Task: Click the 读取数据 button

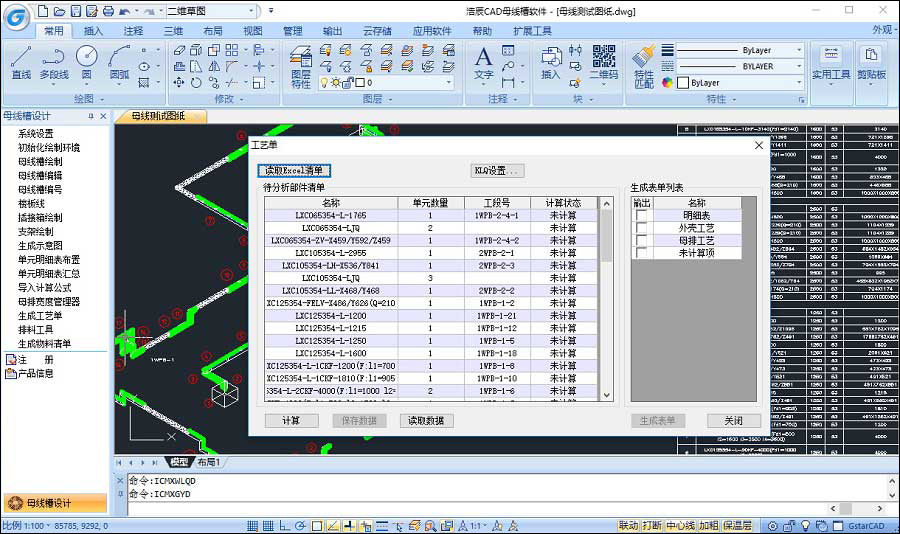Action: [x=426, y=420]
